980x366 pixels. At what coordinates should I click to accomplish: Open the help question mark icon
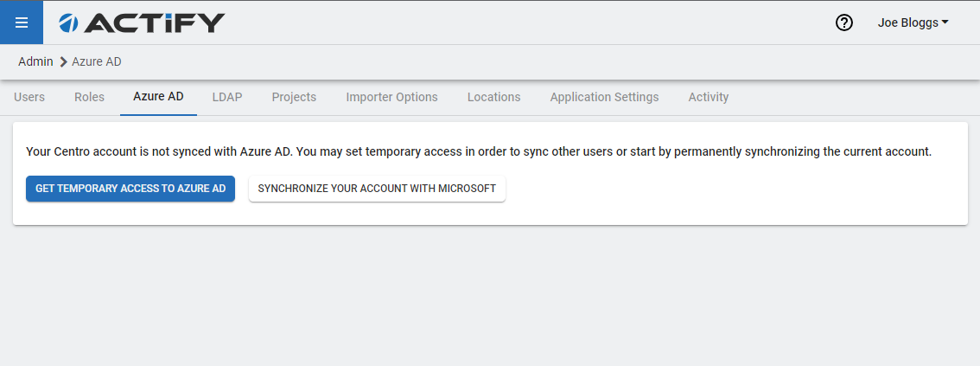tap(844, 23)
